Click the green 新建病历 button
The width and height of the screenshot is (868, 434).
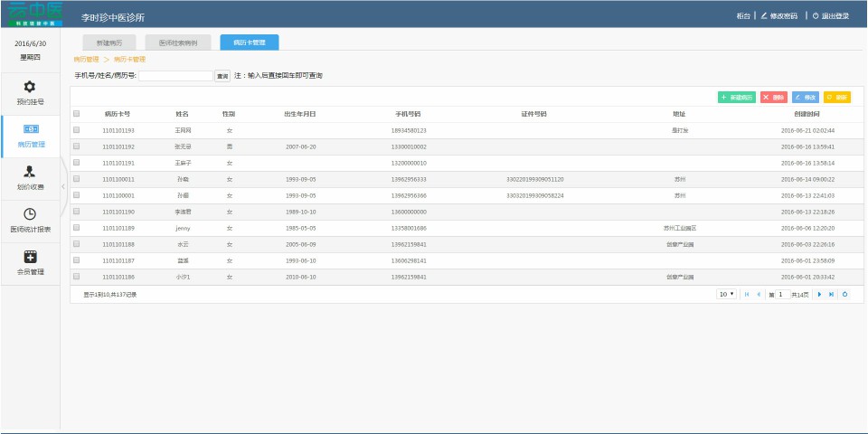[737, 97]
